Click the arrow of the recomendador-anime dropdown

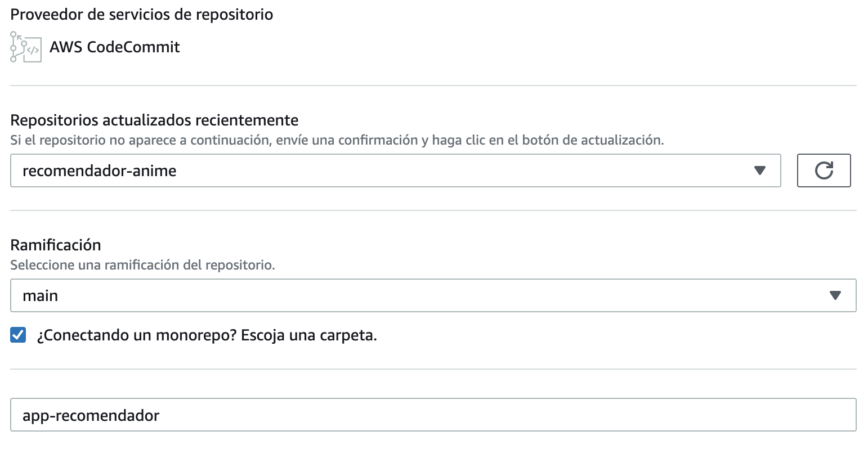point(759,170)
